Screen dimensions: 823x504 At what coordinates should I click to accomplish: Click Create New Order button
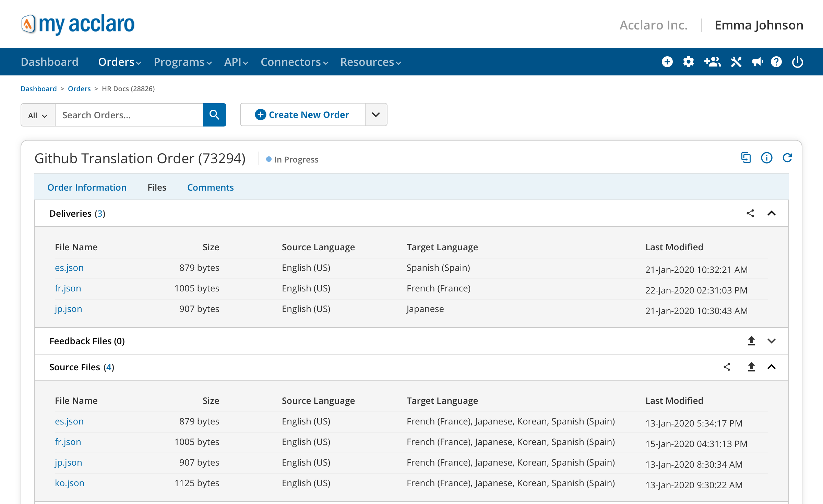pyautogui.click(x=303, y=115)
